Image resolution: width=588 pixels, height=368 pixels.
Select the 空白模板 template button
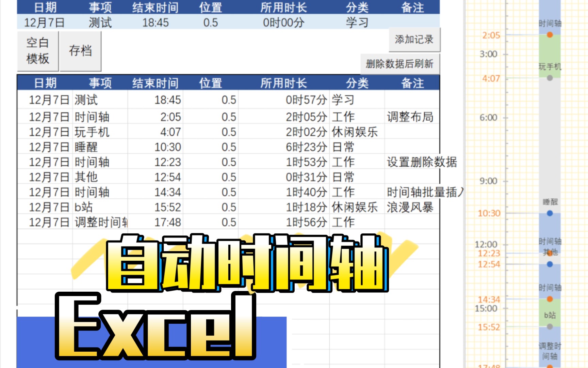coord(37,51)
